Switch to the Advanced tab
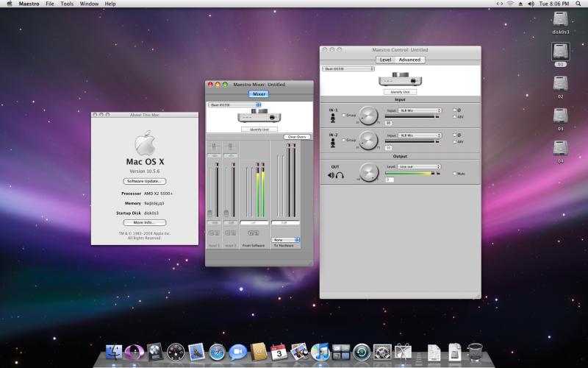The width and height of the screenshot is (588, 368). click(409, 60)
